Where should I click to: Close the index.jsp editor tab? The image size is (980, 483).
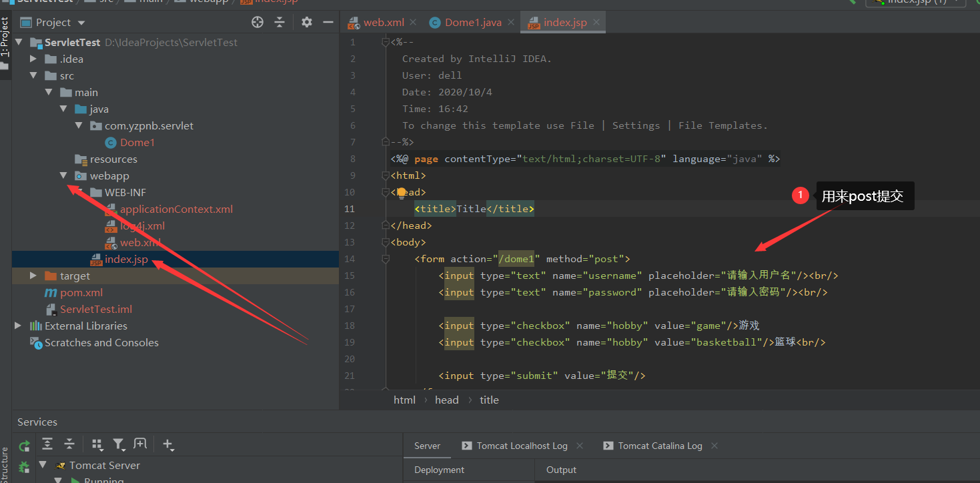point(596,22)
